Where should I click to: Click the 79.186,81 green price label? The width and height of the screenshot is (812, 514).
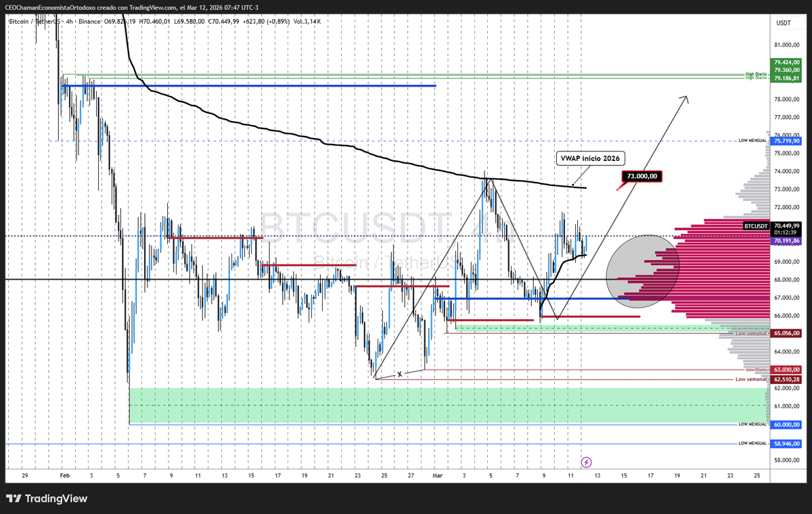787,78
